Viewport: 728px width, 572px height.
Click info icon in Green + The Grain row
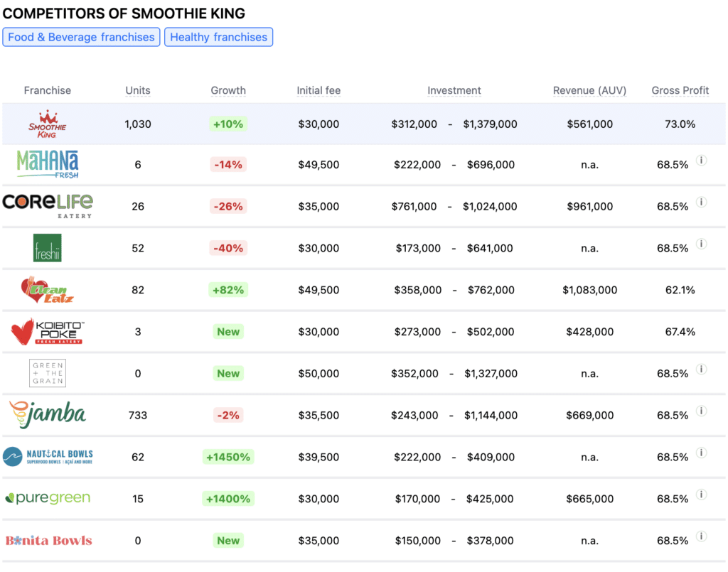[702, 369]
